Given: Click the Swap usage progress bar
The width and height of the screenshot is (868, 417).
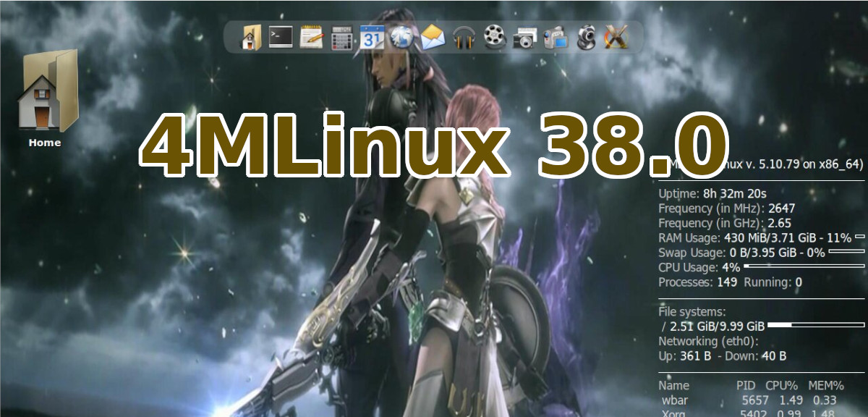Looking at the screenshot, I should click(x=847, y=252).
